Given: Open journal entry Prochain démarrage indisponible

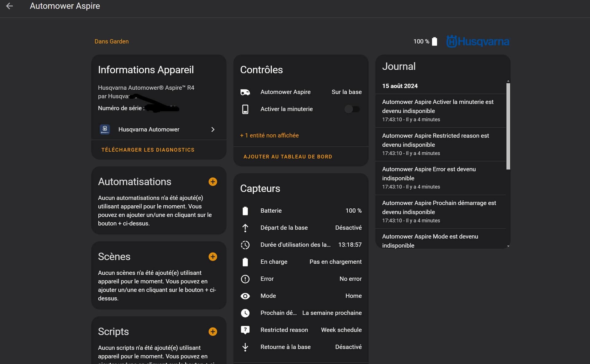Looking at the screenshot, I should [440, 211].
